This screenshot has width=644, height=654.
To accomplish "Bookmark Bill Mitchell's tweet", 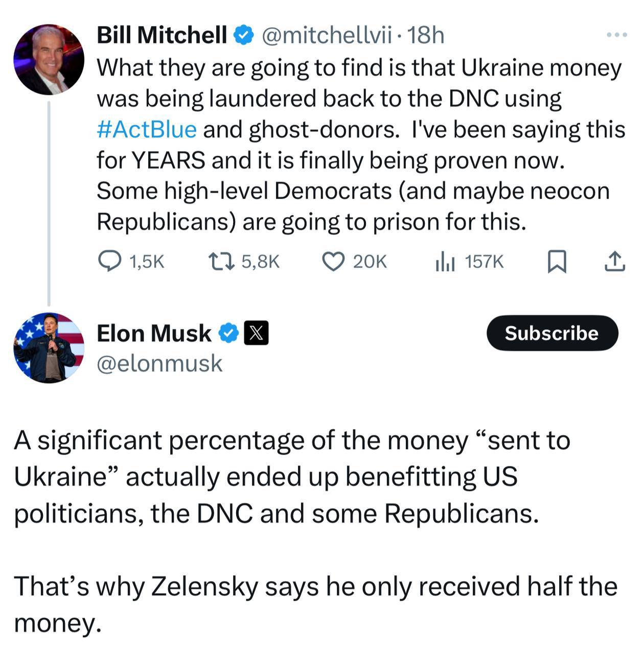I will coord(557,262).
